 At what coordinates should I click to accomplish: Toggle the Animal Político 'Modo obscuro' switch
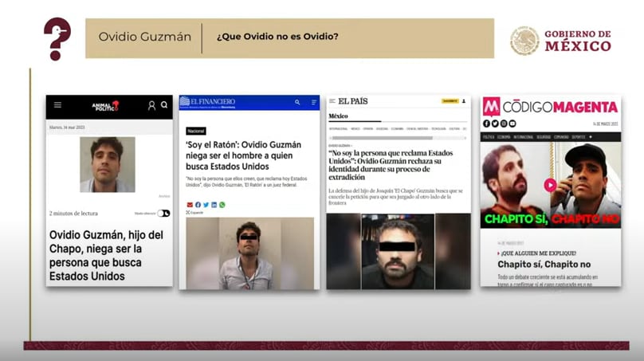163,214
